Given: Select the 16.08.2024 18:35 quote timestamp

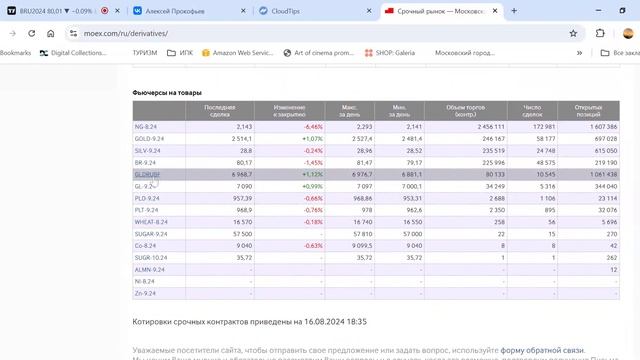Looking at the screenshot, I should pos(336,322).
